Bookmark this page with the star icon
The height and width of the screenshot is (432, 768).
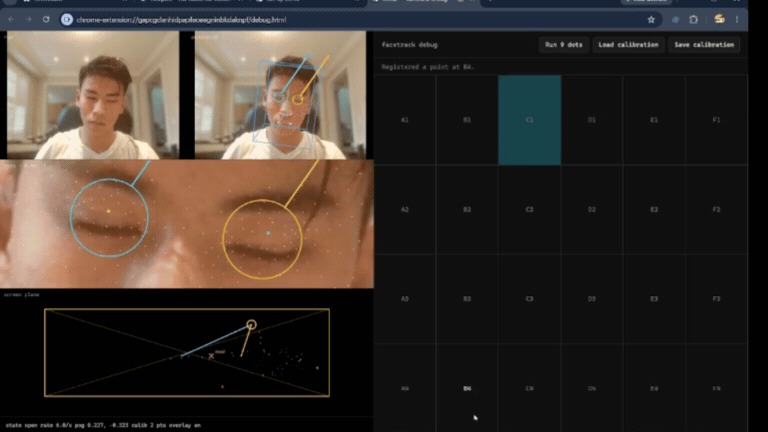pos(651,20)
